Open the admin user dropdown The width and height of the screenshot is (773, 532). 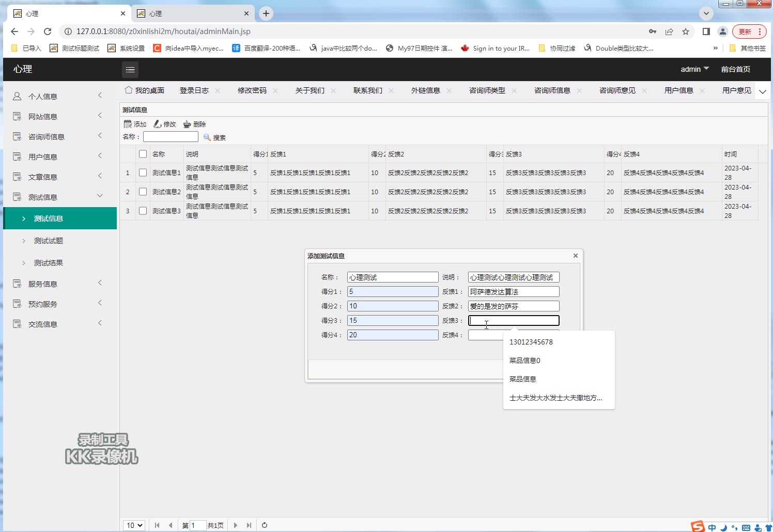694,69
